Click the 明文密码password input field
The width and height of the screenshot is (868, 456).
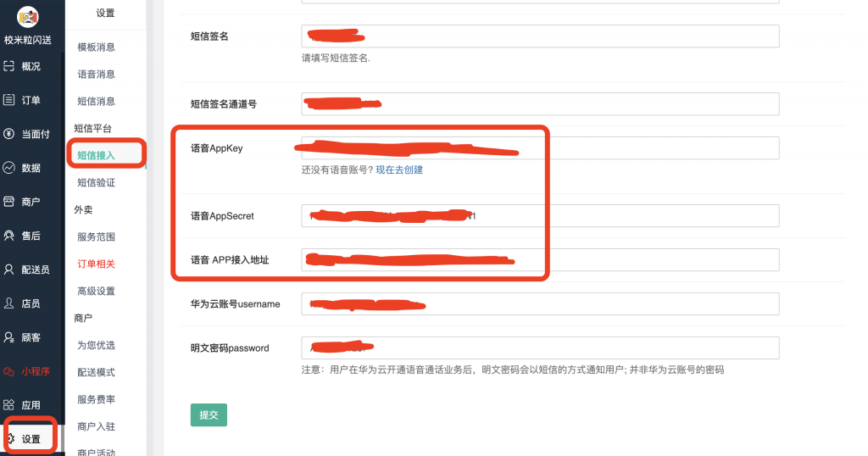540,348
